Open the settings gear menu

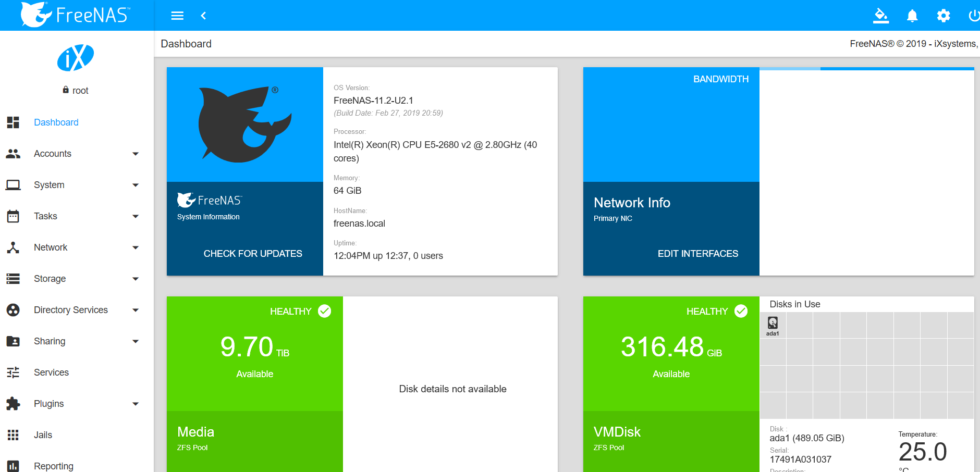(x=944, y=16)
